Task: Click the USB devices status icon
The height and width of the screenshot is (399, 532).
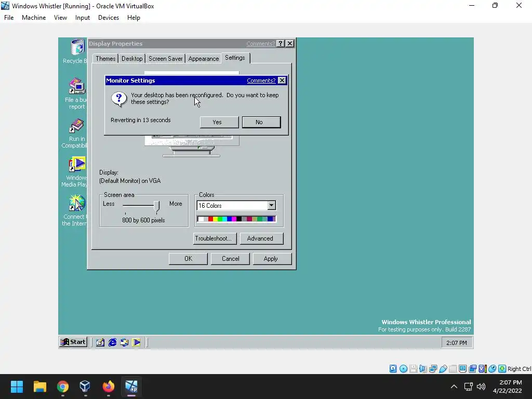Action: point(443,369)
